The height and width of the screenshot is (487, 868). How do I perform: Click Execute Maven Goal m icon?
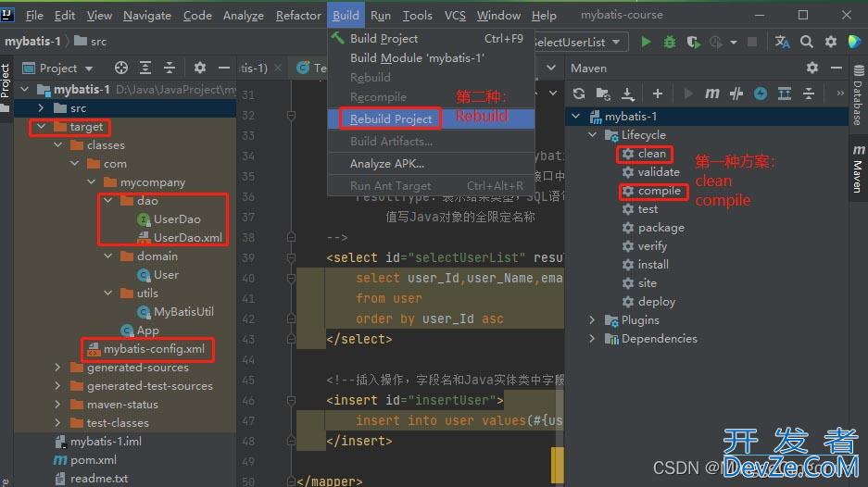(711, 94)
